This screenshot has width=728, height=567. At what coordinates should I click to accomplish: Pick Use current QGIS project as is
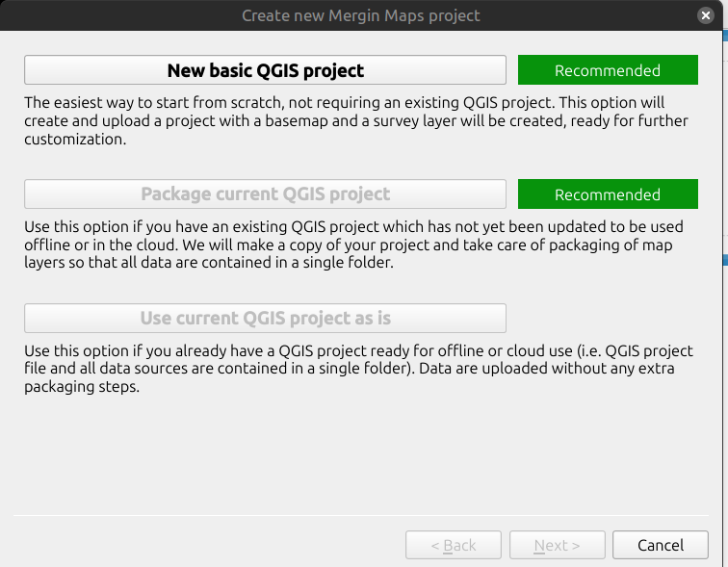265,319
